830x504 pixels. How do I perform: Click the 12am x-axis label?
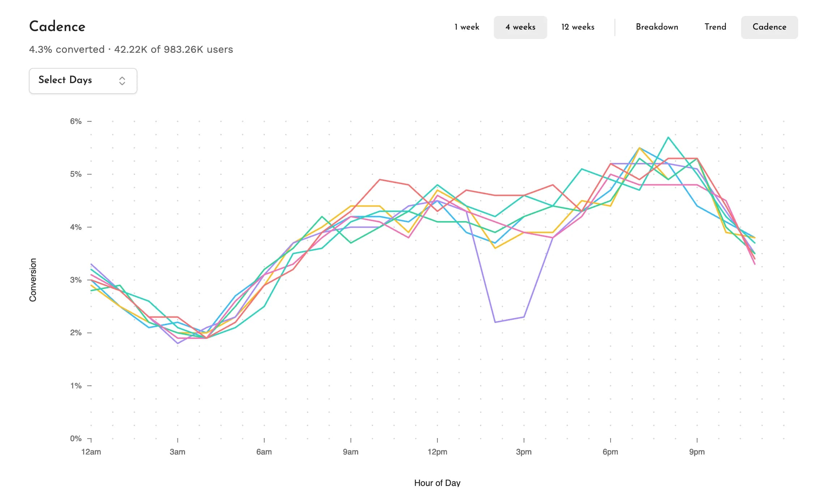click(91, 452)
